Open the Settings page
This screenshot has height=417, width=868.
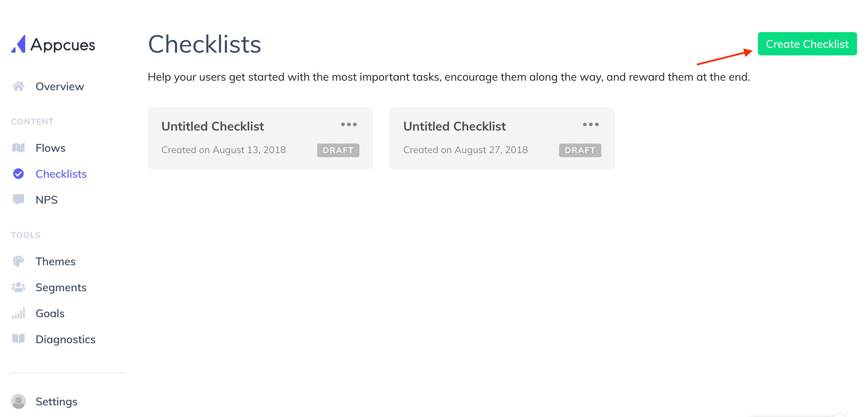click(x=56, y=402)
